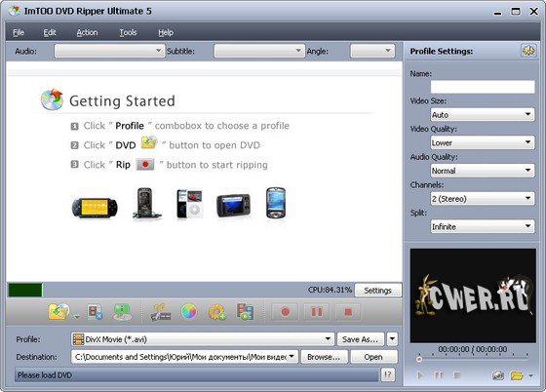Start ripping with red Rip button
The width and height of the screenshot is (546, 392).
point(285,312)
